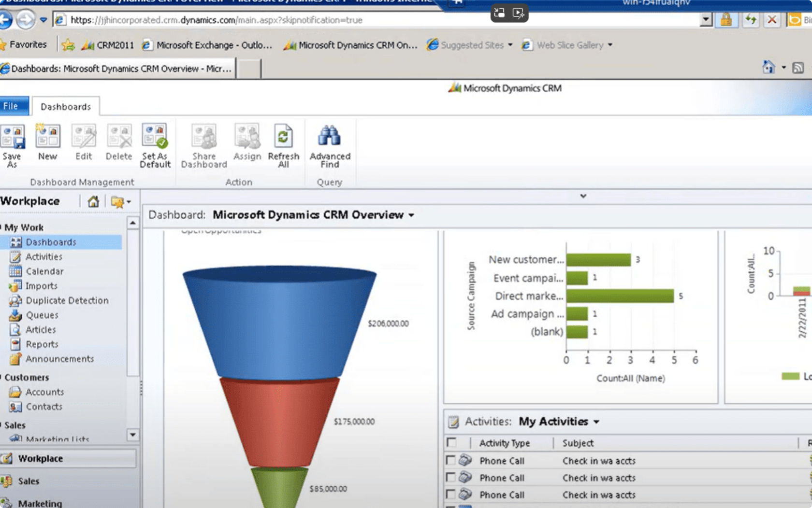
Task: Open Activities in navigation pane
Action: [x=44, y=257]
